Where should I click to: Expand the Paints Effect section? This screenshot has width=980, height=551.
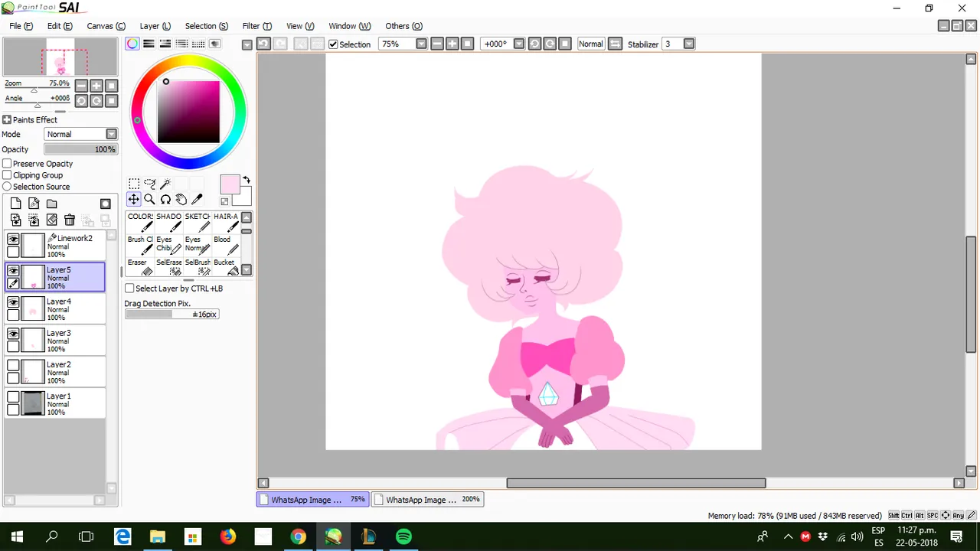point(6,120)
